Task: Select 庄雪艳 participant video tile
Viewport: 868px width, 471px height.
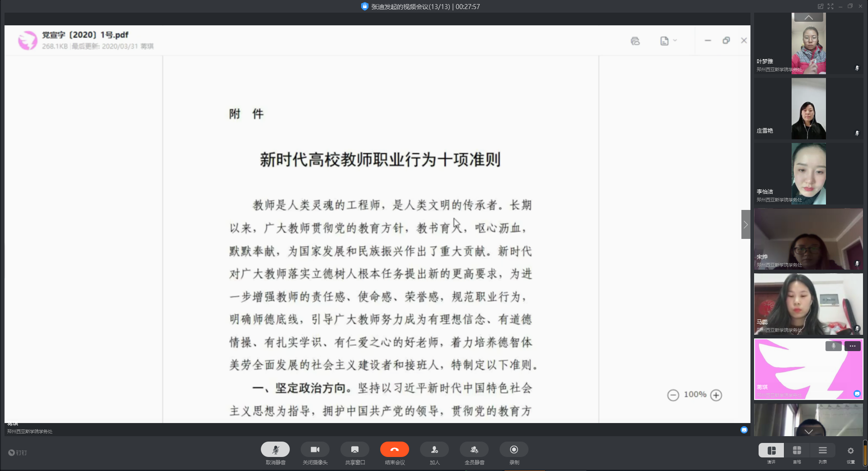Action: click(808, 109)
